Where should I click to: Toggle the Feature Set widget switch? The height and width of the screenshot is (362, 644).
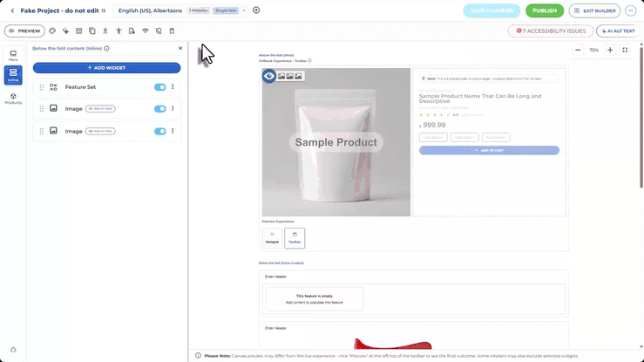[x=159, y=87]
